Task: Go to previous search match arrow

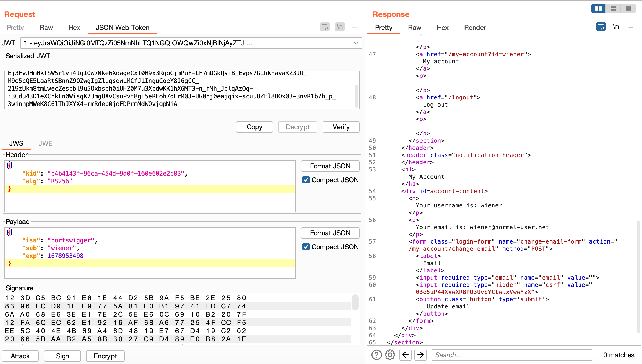Action: [406, 355]
